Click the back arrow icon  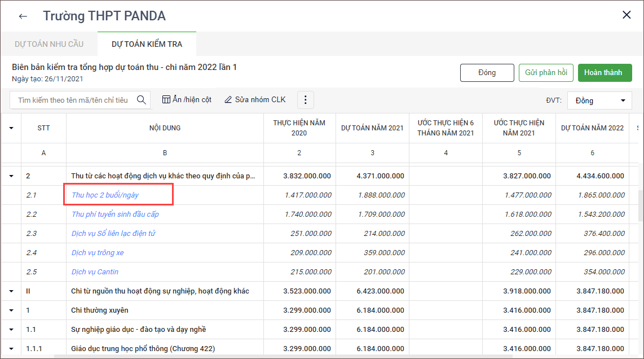pos(23,16)
